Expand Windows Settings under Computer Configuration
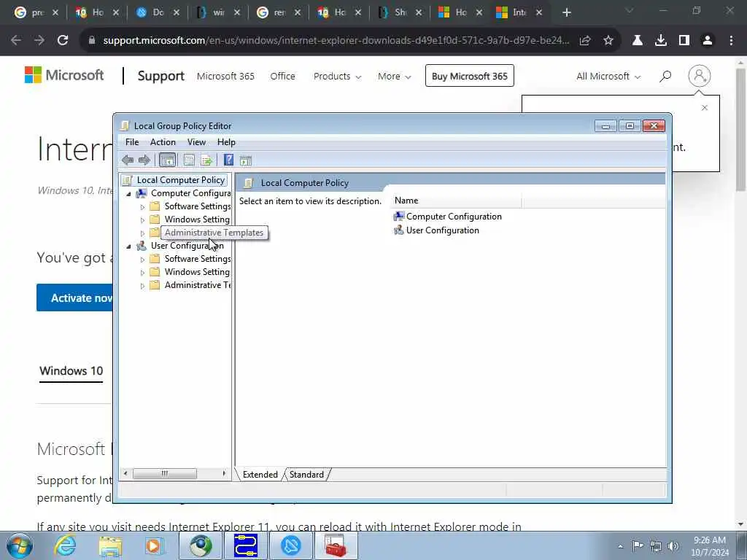 (142, 220)
